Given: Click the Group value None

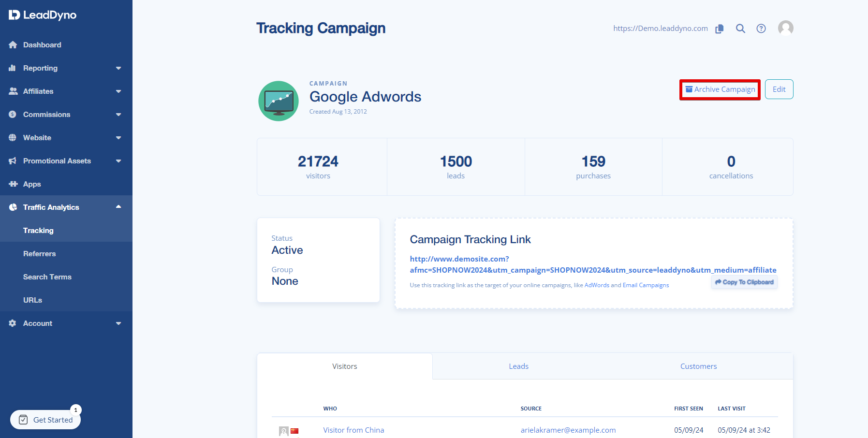Looking at the screenshot, I should pyautogui.click(x=285, y=281).
